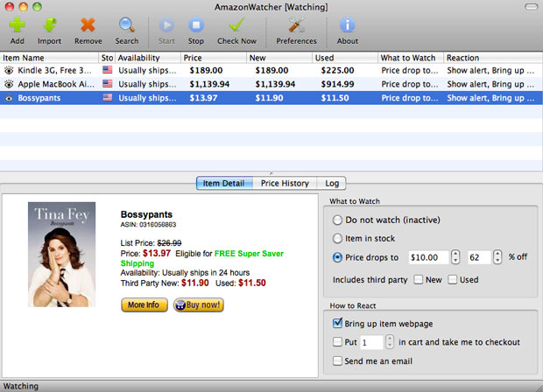Click the Watching status bar text
Image resolution: width=543 pixels, height=392 pixels.
21,386
